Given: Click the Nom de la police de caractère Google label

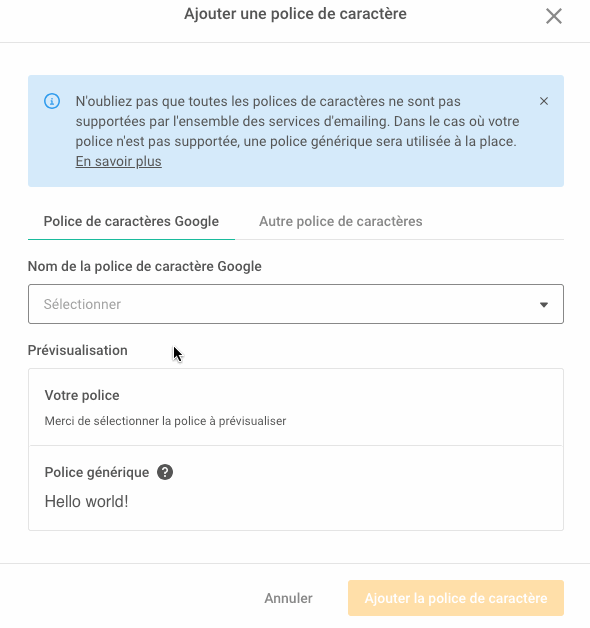Looking at the screenshot, I should point(145,266).
